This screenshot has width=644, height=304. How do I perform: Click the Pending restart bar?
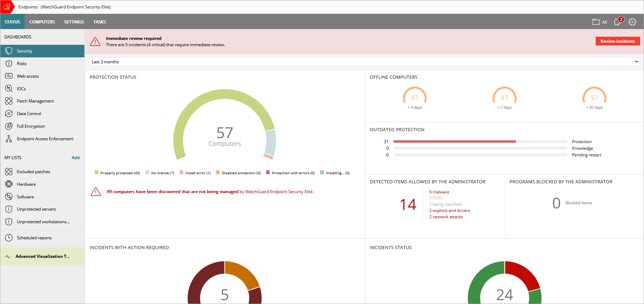point(480,155)
